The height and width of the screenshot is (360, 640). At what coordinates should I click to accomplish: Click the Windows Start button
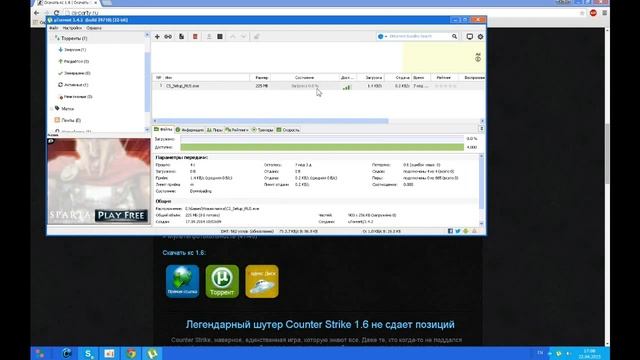[x=40, y=353]
